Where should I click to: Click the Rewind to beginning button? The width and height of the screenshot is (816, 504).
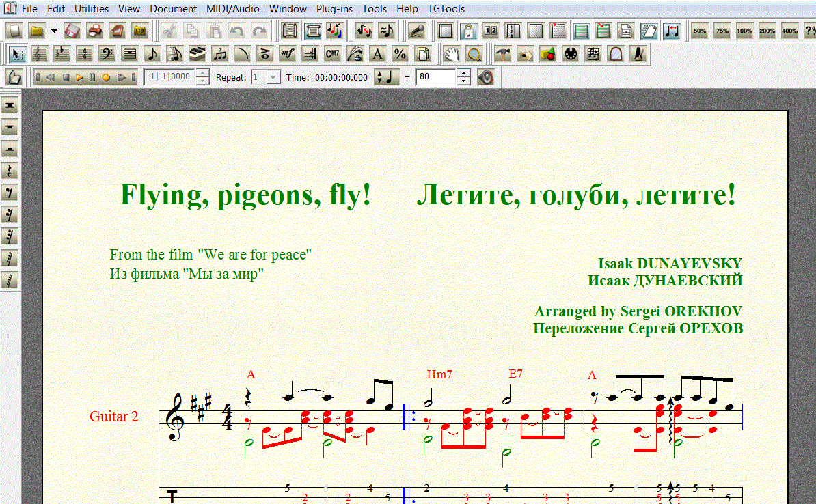pos(38,77)
